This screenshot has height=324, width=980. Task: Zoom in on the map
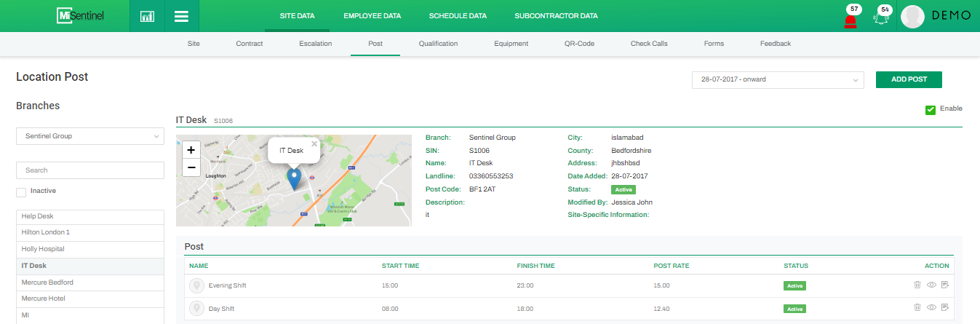[191, 150]
